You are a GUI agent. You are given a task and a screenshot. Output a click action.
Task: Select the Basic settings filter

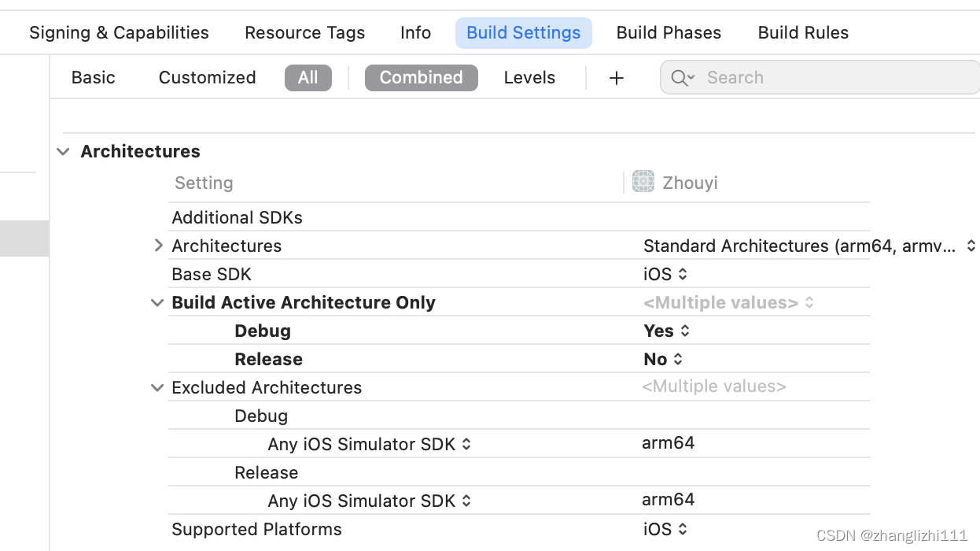[x=93, y=77]
